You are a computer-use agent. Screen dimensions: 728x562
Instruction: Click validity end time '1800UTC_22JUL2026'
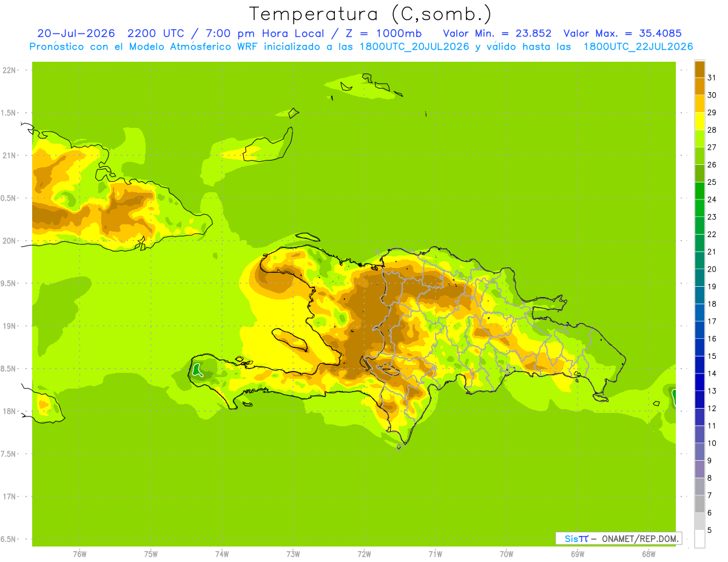pos(638,47)
